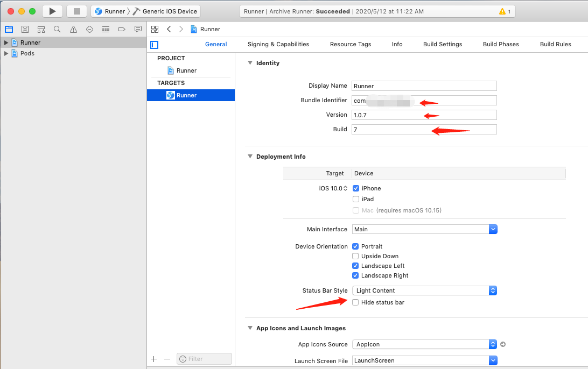
Task: Stop the running task
Action: (x=77, y=11)
